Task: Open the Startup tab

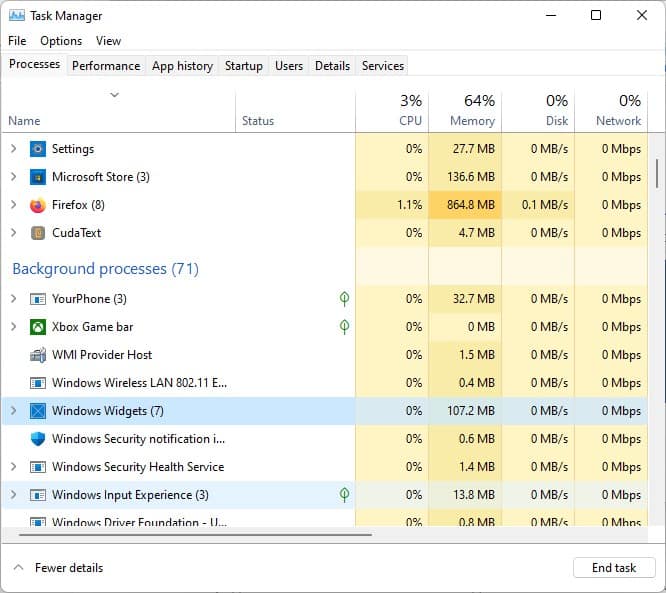Action: coord(244,66)
